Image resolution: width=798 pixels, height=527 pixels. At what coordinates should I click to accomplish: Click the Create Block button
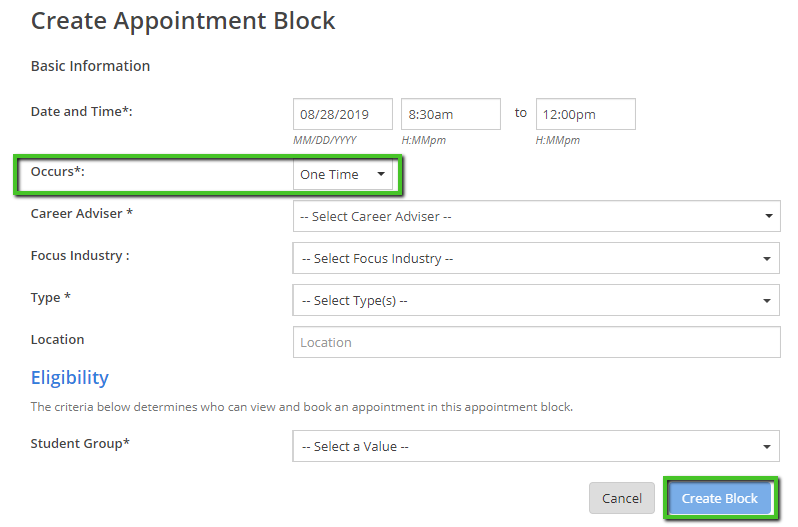coord(720,498)
